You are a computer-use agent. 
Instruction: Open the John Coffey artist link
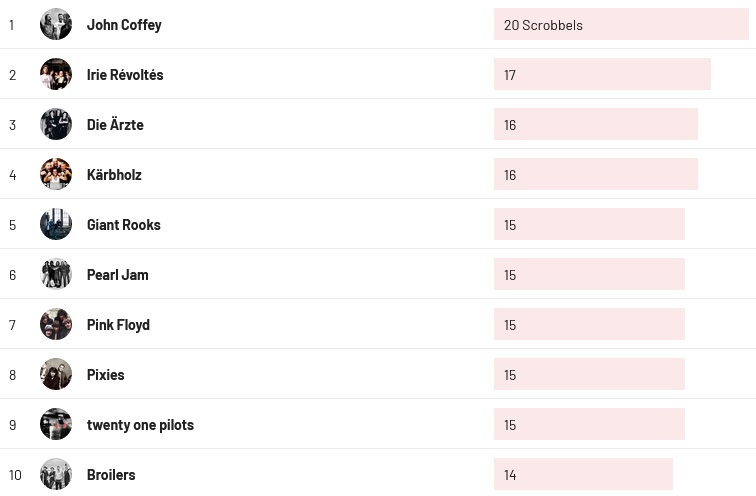[x=124, y=25]
